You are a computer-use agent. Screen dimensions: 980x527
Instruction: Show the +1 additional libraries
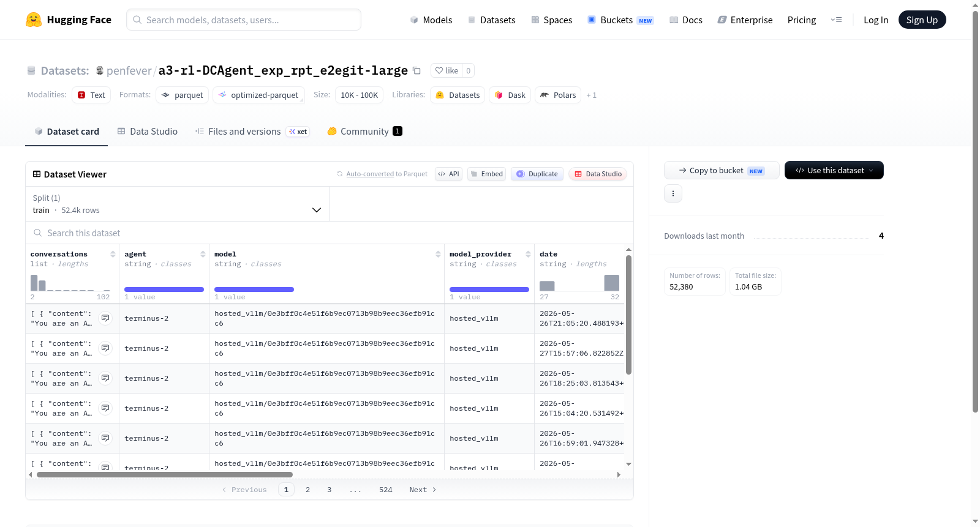(591, 95)
